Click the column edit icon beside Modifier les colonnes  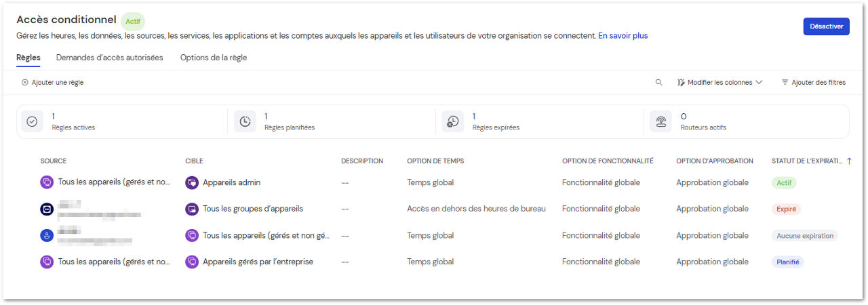point(681,83)
